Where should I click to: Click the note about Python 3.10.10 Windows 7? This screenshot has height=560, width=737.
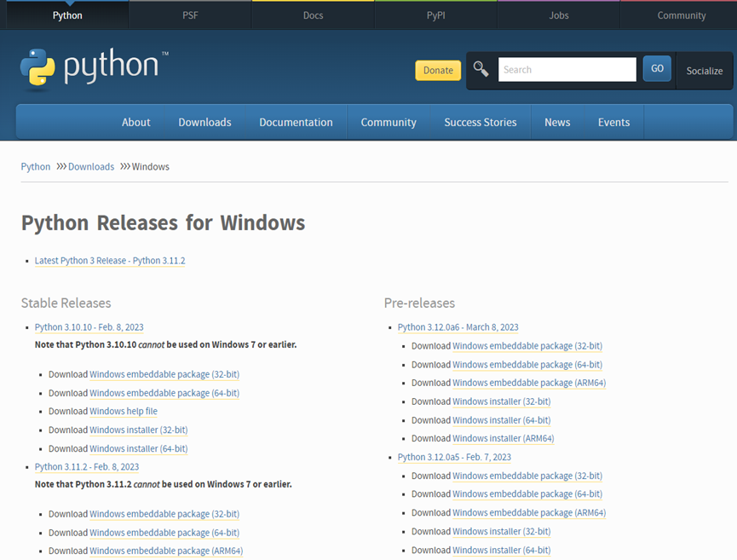tap(165, 344)
